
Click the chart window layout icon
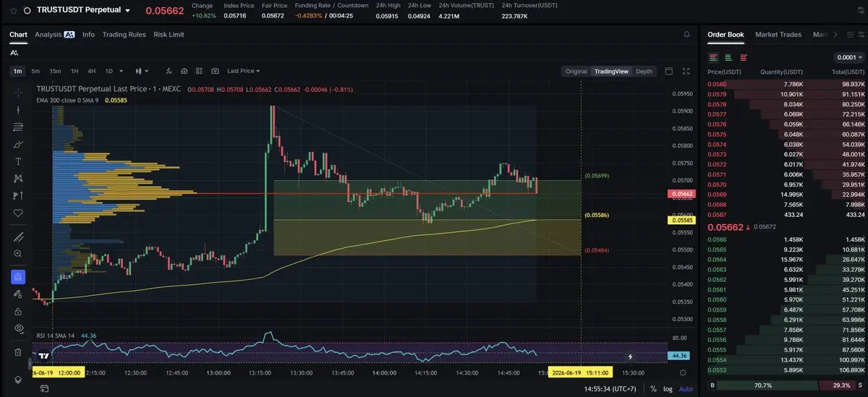669,71
